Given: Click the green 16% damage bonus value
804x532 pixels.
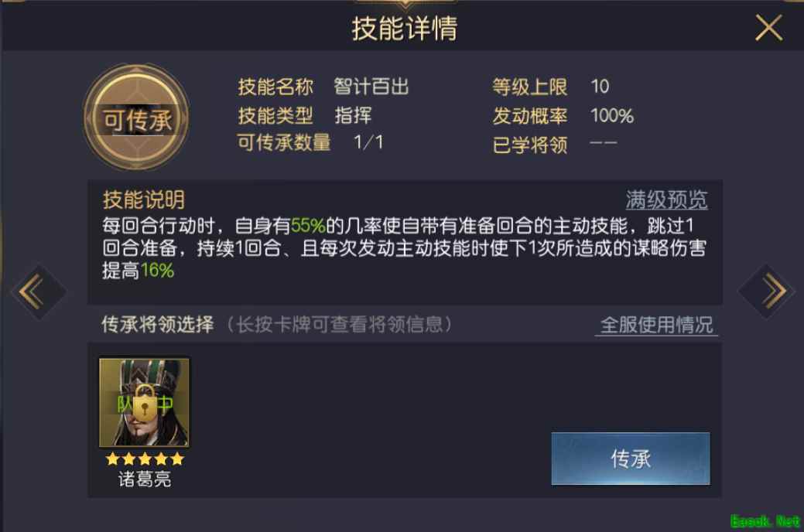Looking at the screenshot, I should (x=157, y=271).
